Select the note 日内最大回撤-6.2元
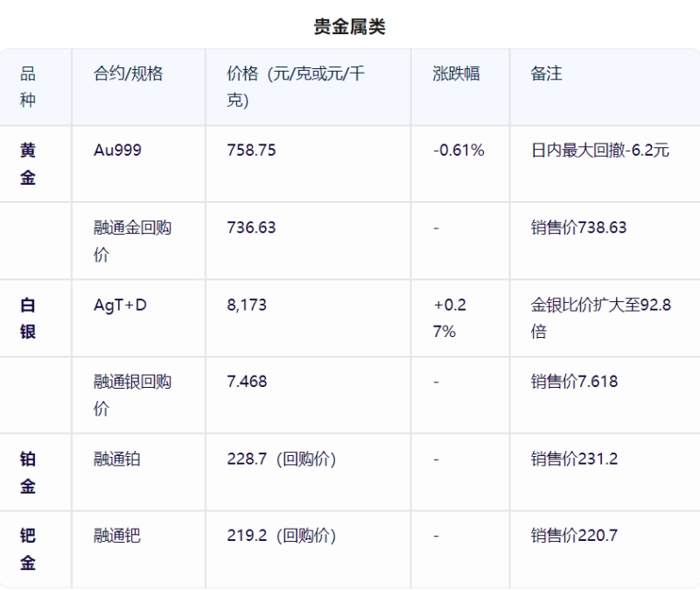700x590 pixels. [x=600, y=150]
